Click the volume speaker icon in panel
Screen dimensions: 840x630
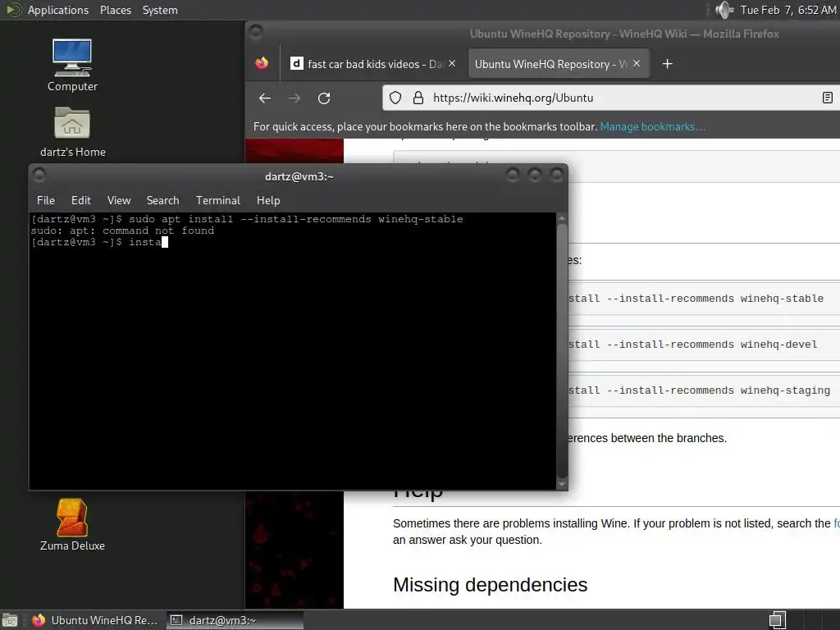click(724, 10)
